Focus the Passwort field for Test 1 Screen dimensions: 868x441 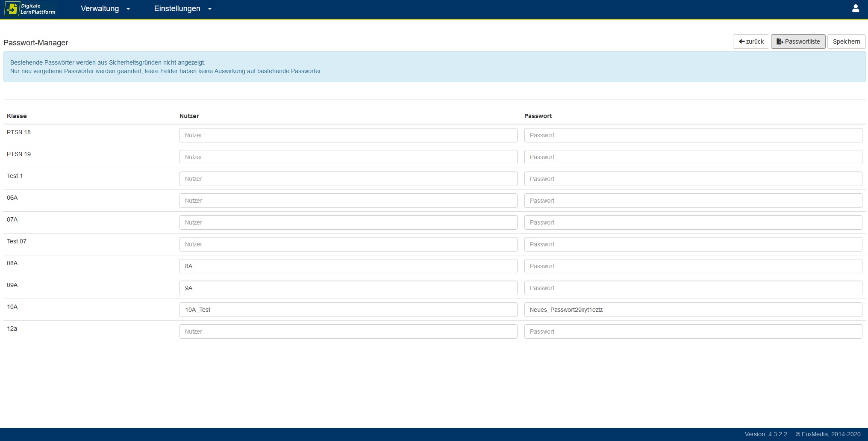pyautogui.click(x=693, y=179)
